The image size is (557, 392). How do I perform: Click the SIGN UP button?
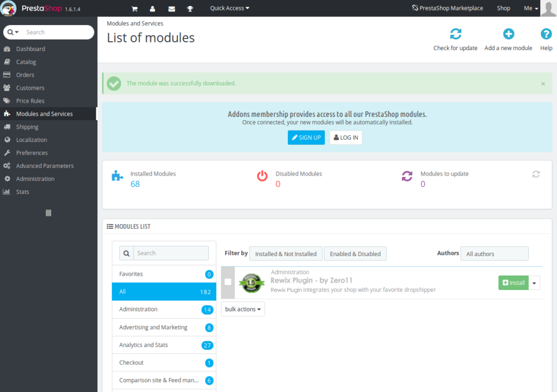pos(306,138)
